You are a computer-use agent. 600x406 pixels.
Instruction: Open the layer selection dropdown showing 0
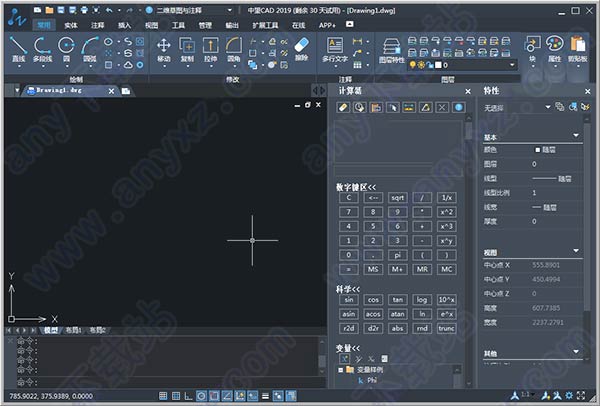[463, 65]
